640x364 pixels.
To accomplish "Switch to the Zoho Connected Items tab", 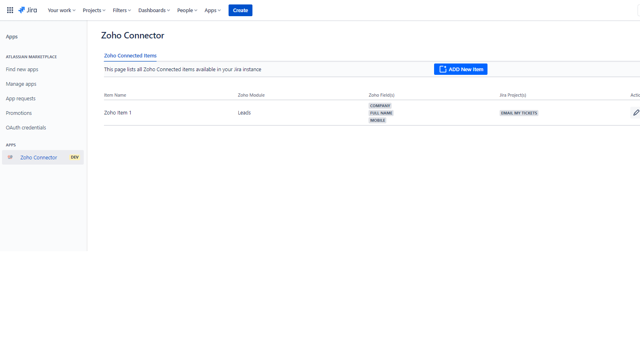I will point(130,56).
